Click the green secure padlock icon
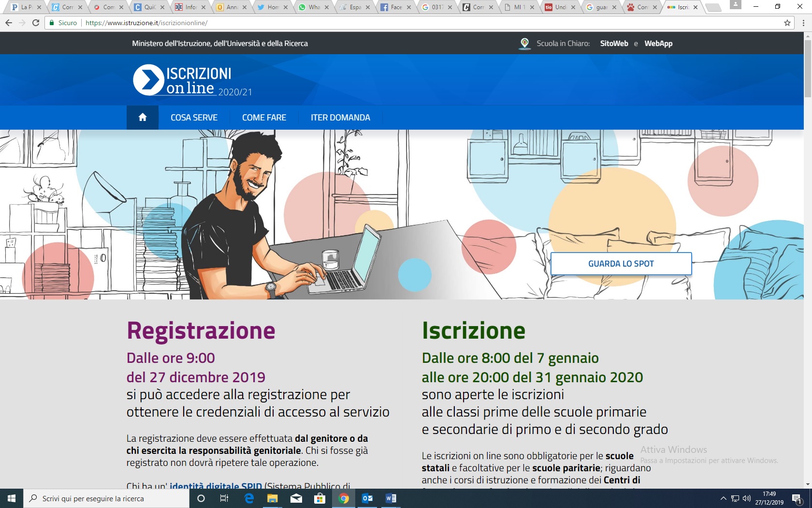Image resolution: width=812 pixels, height=508 pixels. (52, 23)
